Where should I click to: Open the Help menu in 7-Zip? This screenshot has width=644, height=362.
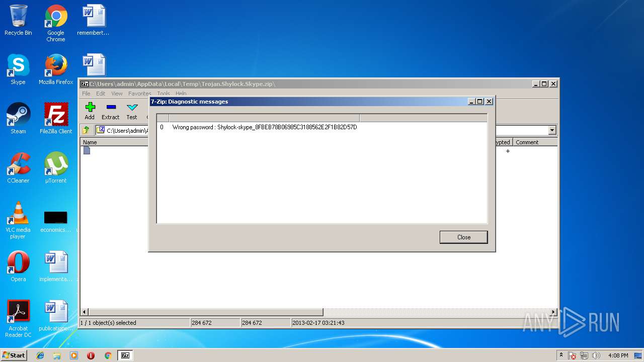pos(181,94)
